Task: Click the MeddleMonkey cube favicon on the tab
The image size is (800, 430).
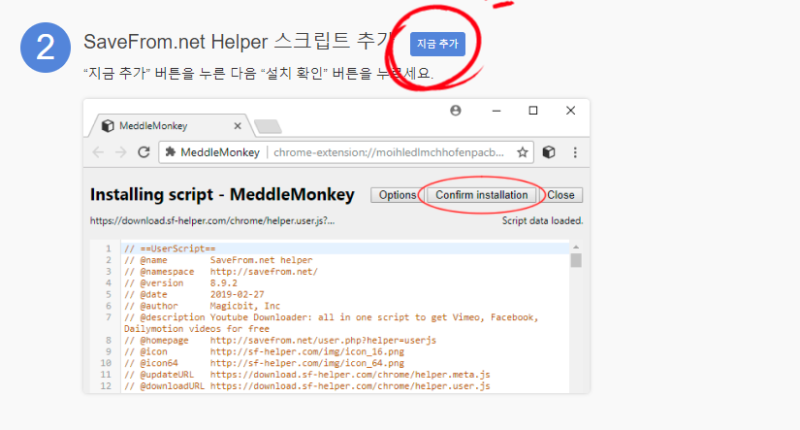Action: click(x=108, y=125)
